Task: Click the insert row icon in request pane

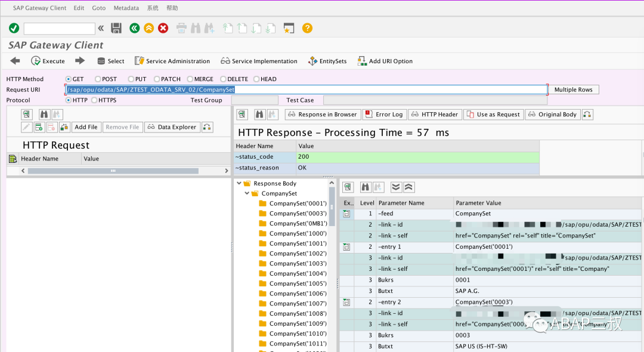Action: [39, 127]
